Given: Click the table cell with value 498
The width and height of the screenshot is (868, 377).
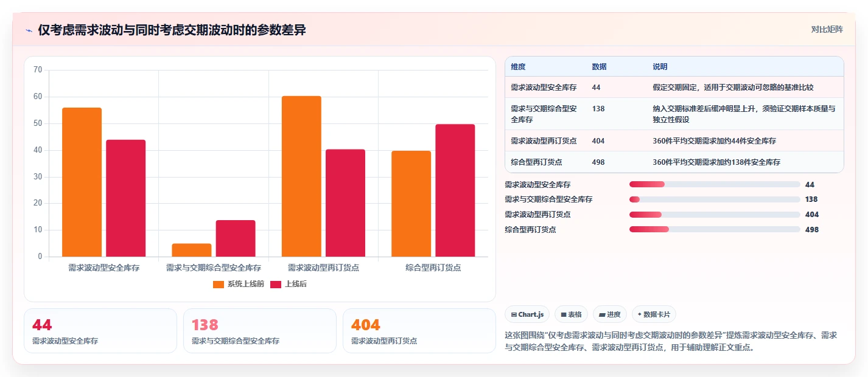Looking at the screenshot, I should point(598,162).
